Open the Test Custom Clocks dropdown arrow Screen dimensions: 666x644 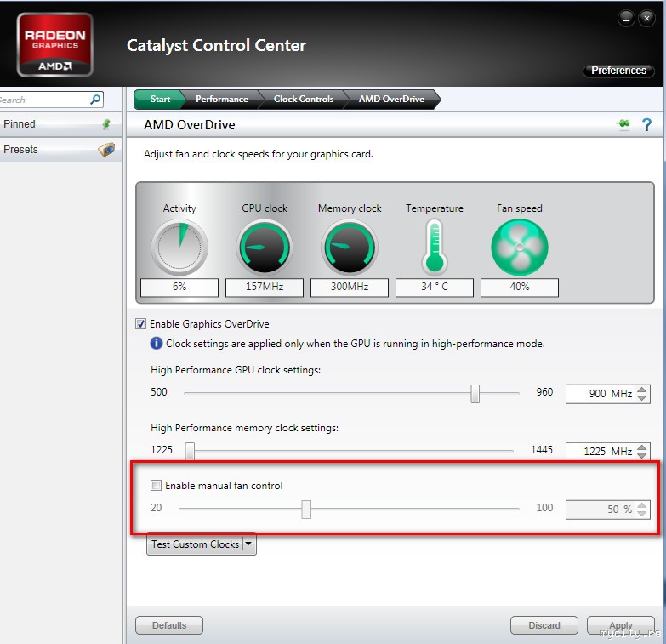click(249, 544)
